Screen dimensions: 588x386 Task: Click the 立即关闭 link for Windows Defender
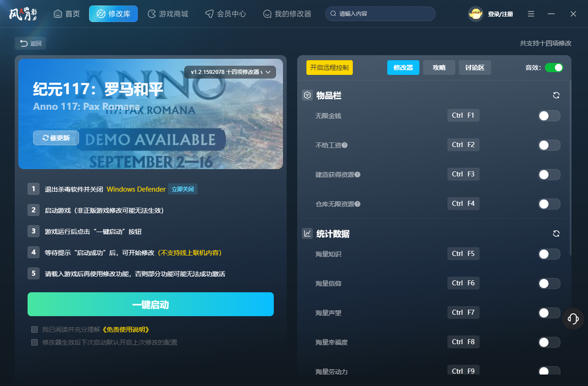point(182,189)
